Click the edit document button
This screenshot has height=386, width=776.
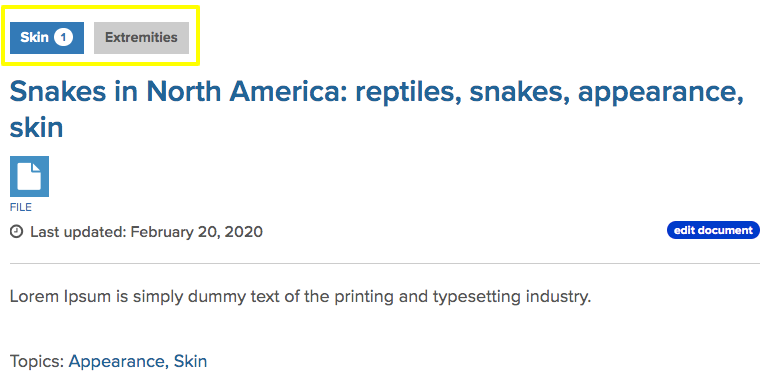[x=713, y=230]
